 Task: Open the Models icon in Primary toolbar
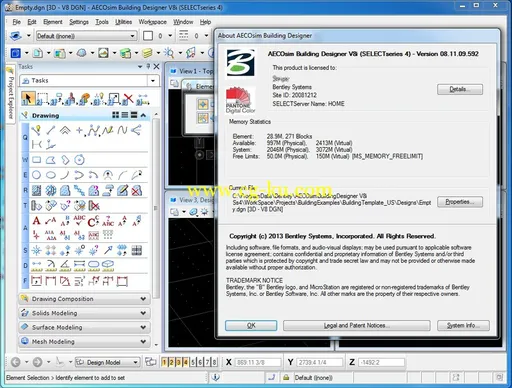point(38,53)
